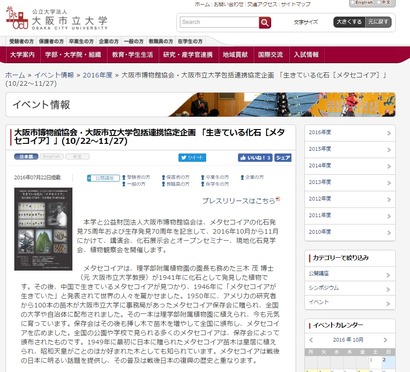410x372 pixels.
Task: Switch to English at the page top
Action: 364,2
